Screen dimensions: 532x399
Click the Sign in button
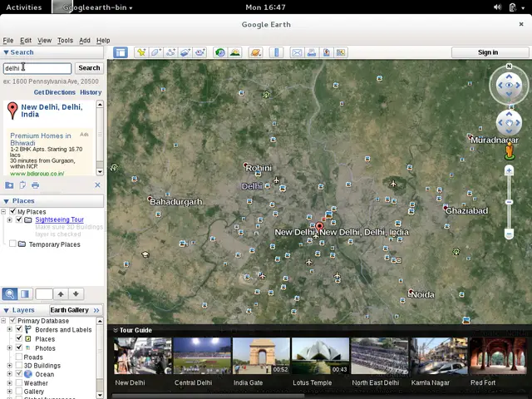(490, 52)
